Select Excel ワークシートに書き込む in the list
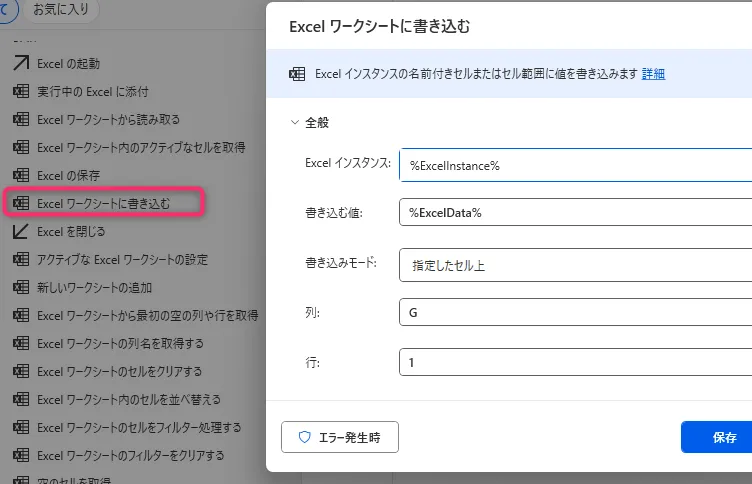 (x=104, y=203)
